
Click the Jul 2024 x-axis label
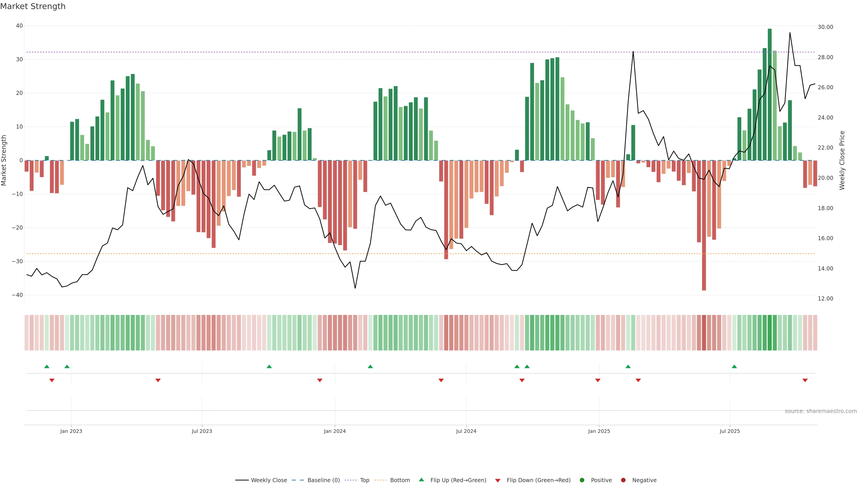coord(466,431)
